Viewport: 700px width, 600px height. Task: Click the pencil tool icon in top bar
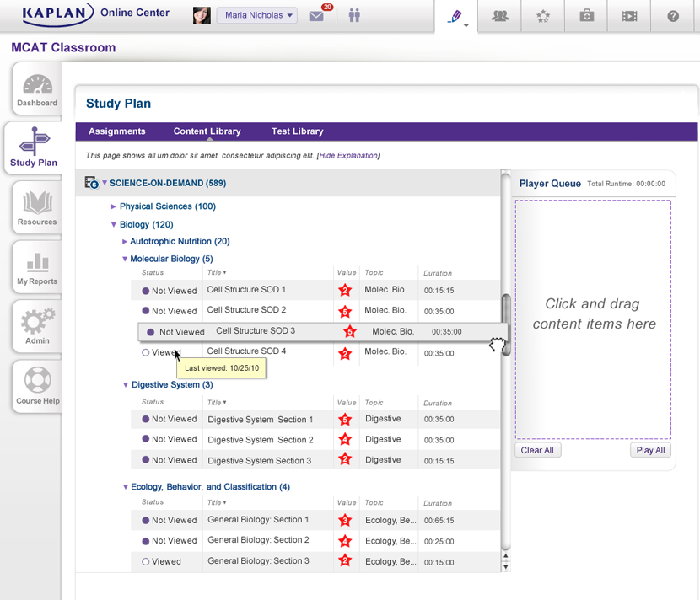tap(456, 16)
